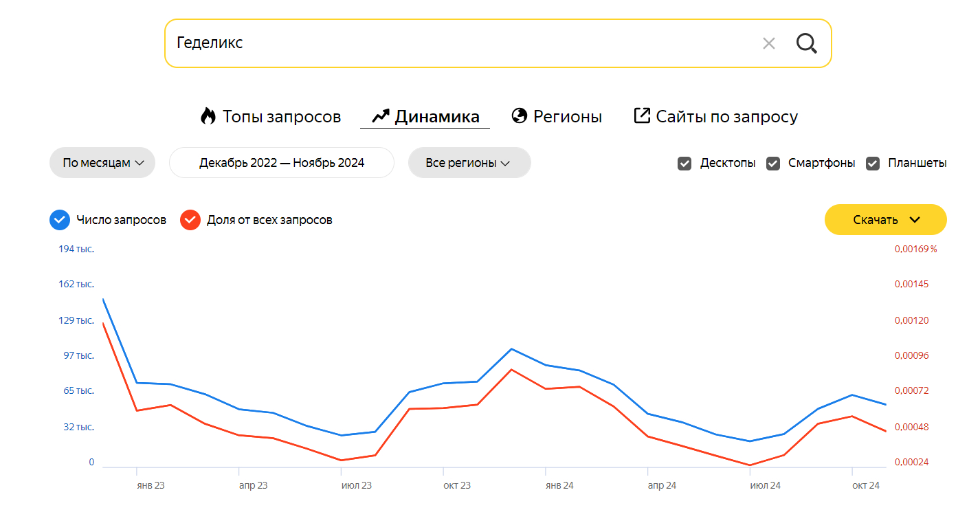Click the external link icon for Сайты по запросу

pos(641,115)
